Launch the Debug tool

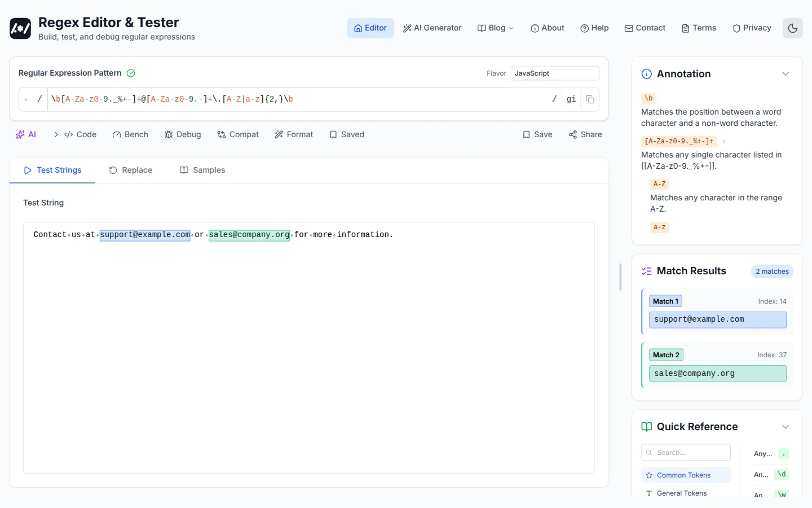pos(183,134)
